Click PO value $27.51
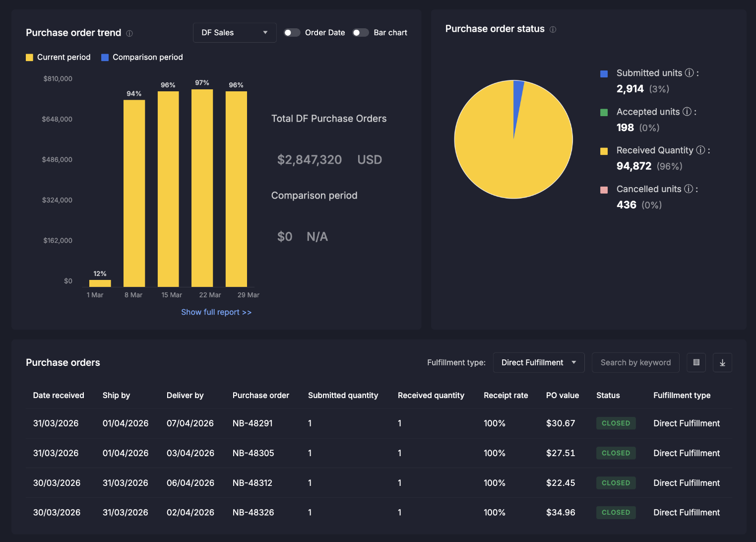Viewport: 756px width, 542px height. point(561,453)
